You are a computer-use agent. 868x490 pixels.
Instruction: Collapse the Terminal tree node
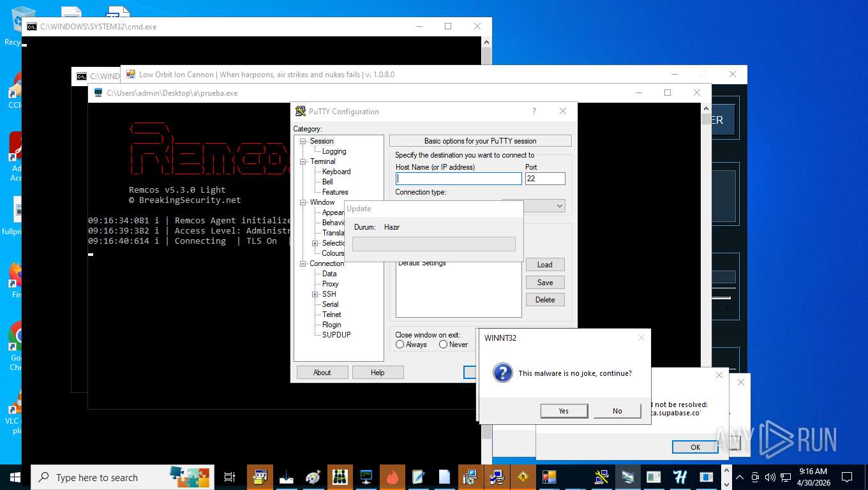pyautogui.click(x=303, y=161)
